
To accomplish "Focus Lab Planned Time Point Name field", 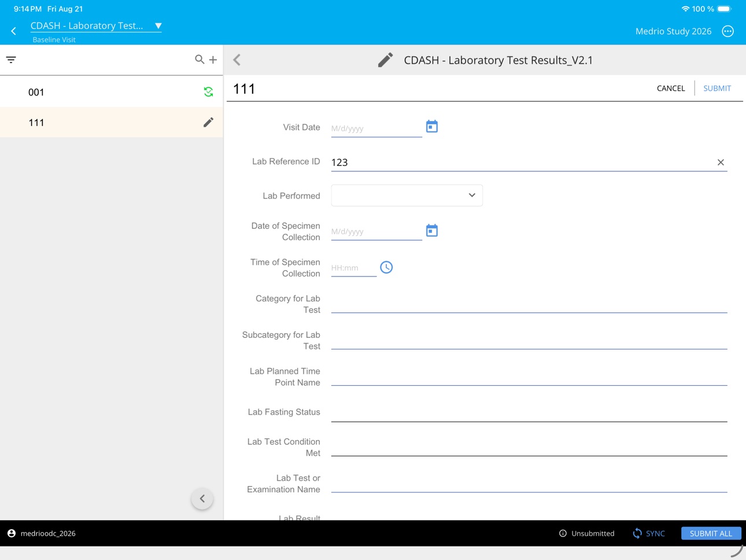I will point(529,377).
